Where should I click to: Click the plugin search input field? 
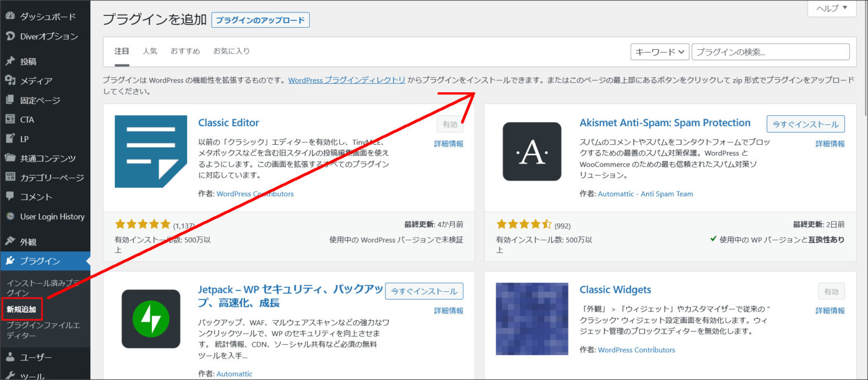click(770, 51)
